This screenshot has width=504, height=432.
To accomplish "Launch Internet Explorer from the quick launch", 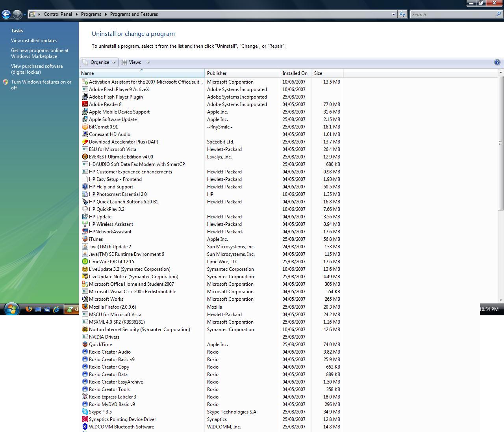I will [x=56, y=309].
